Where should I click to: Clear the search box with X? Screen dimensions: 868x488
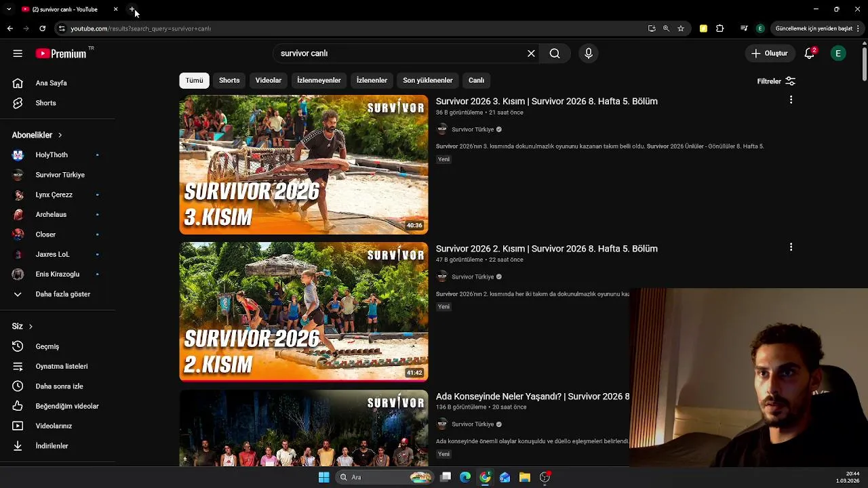[531, 54]
